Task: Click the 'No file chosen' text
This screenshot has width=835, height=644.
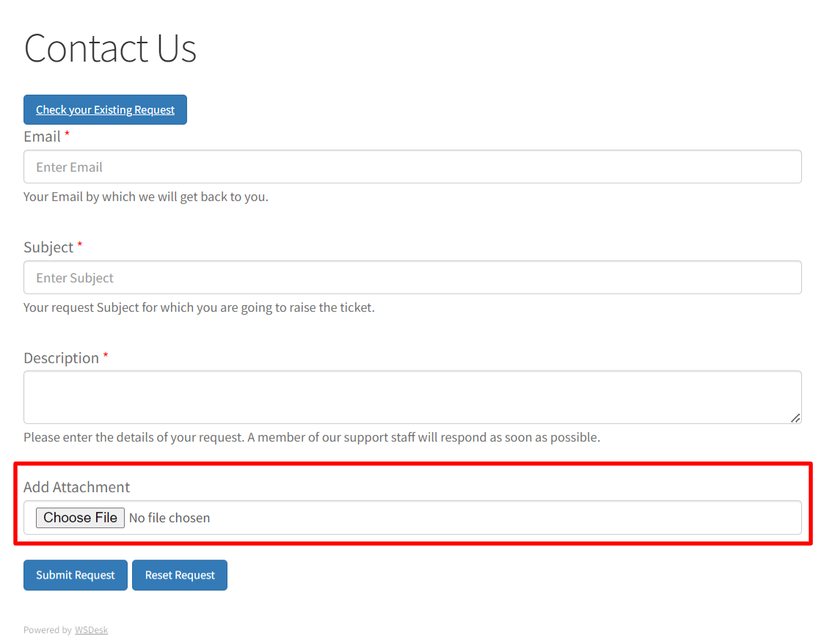Action: coord(169,518)
